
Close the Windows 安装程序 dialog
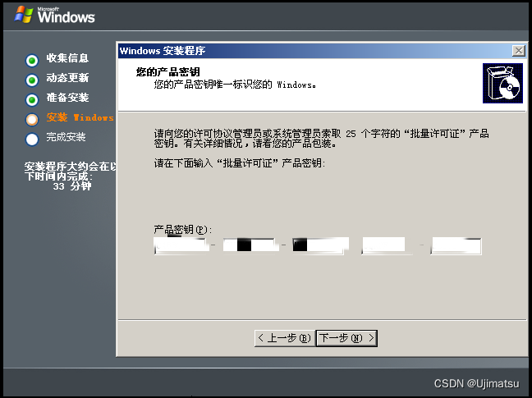[518, 51]
